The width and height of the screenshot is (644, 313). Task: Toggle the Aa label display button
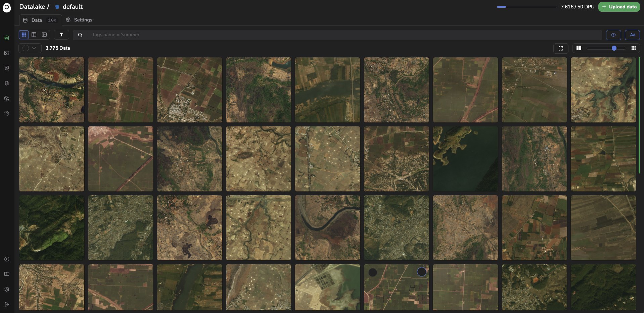[x=632, y=35]
